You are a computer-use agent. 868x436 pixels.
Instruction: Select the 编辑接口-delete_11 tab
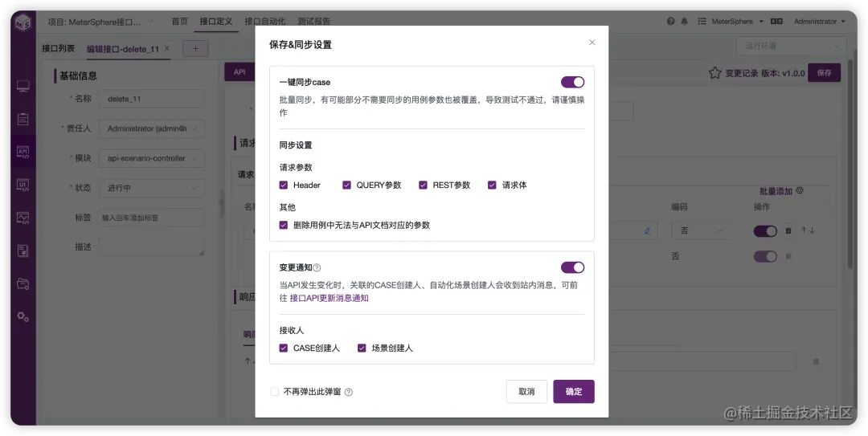[123, 49]
